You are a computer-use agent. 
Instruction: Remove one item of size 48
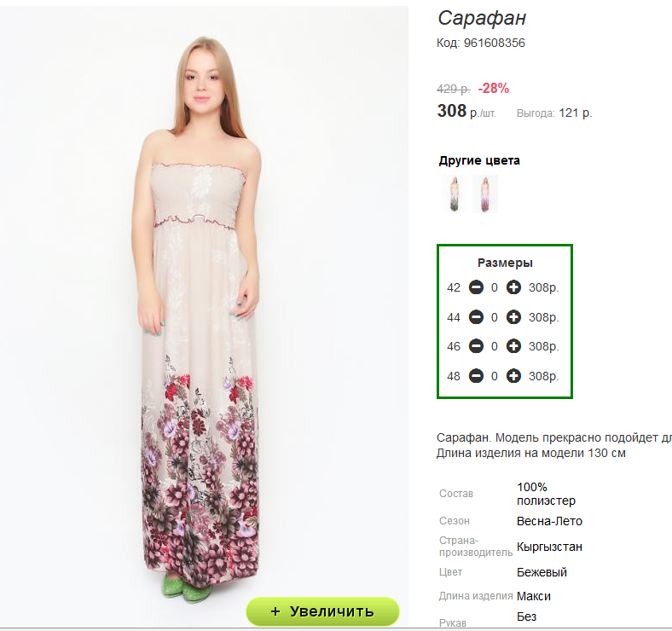pyautogui.click(x=476, y=376)
